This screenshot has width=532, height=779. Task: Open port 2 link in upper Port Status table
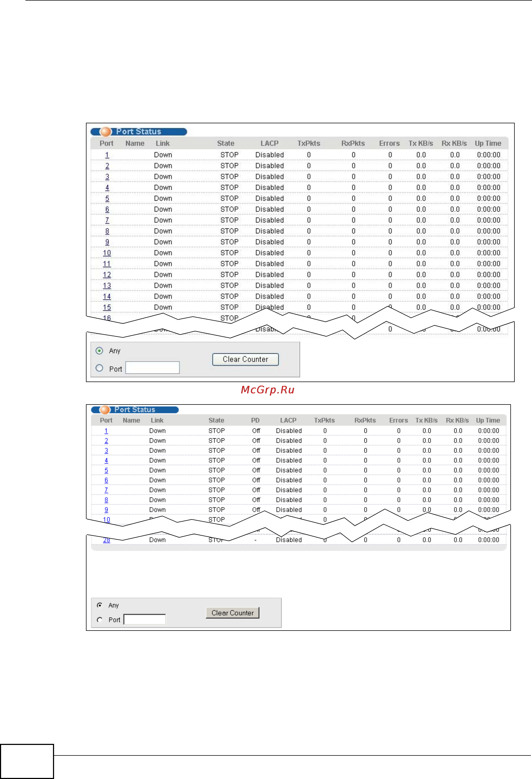[x=107, y=166]
